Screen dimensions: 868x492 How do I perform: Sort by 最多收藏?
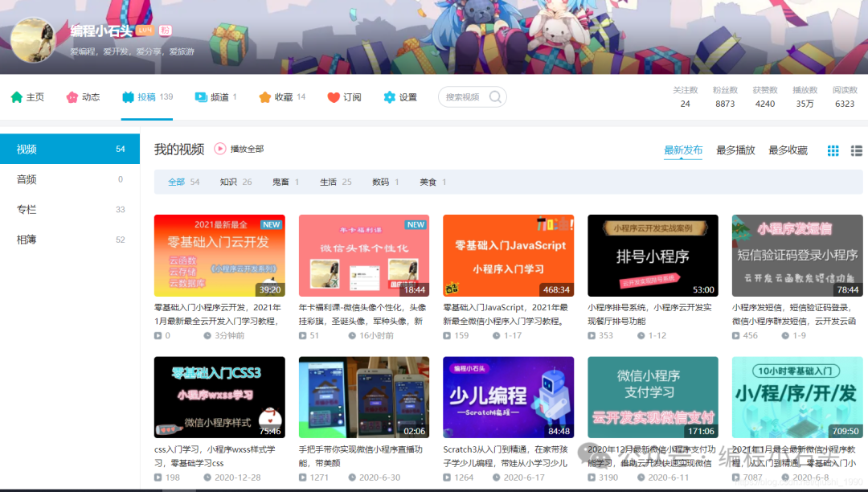pyautogui.click(x=788, y=150)
